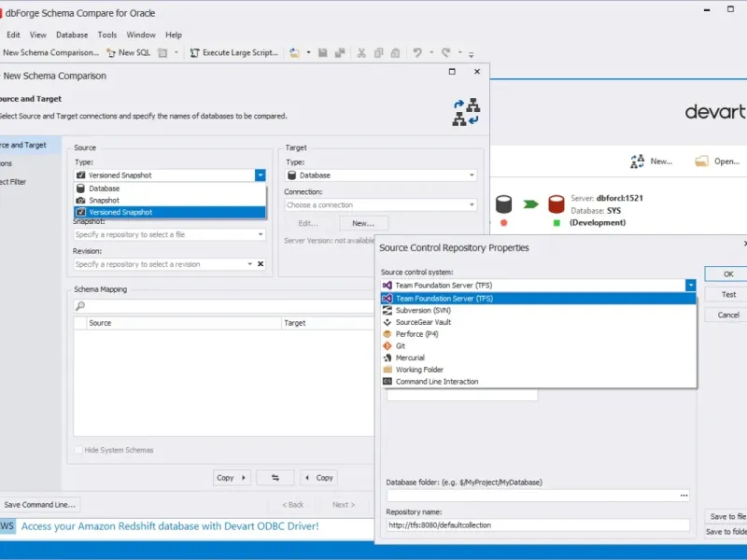Screen dimensions: 747x560
Task: Select Git source control system
Action: point(539,346)
